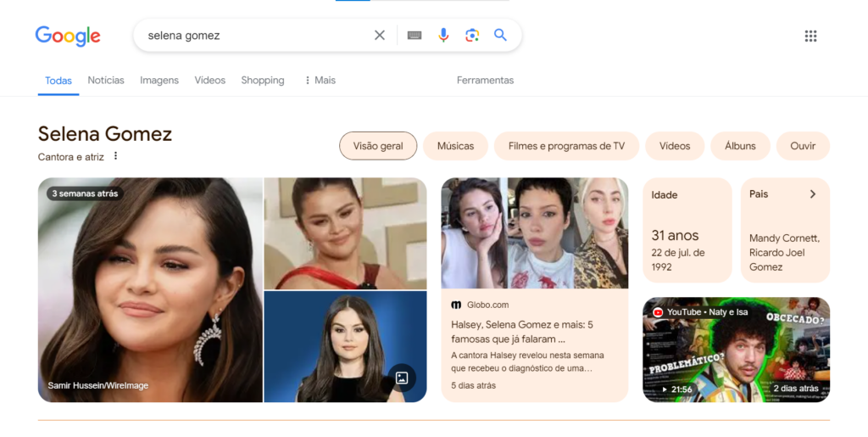The height and width of the screenshot is (437, 868).
Task: Click the 21:56 video duration label
Action: click(x=676, y=389)
